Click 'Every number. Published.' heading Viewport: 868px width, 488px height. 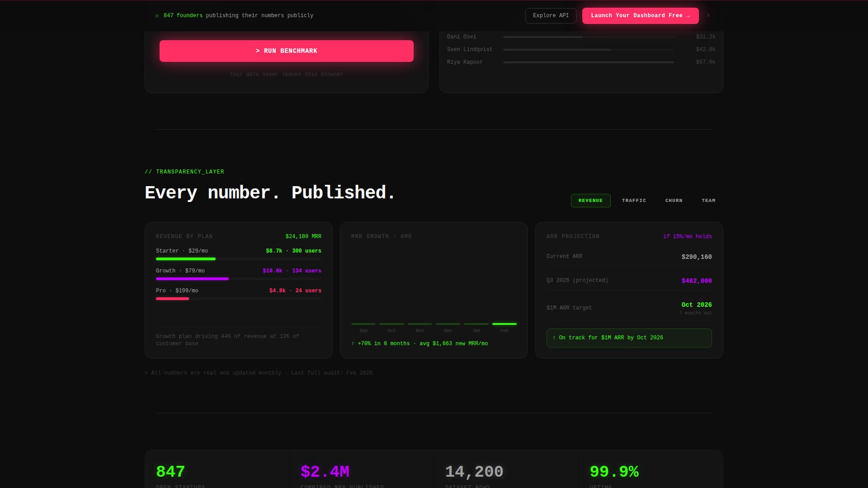pos(270,192)
